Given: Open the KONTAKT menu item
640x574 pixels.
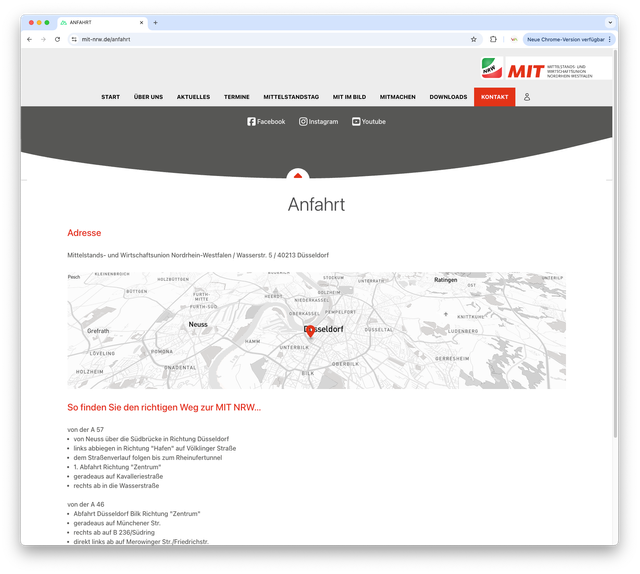Looking at the screenshot, I should 494,97.
